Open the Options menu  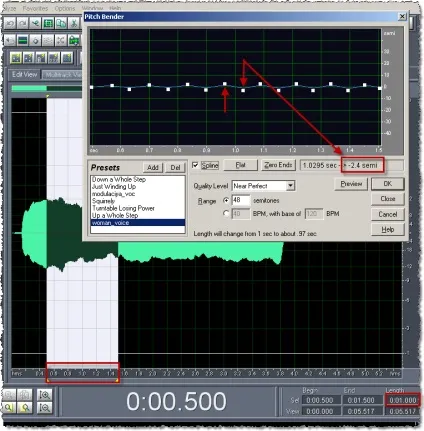pos(65,8)
